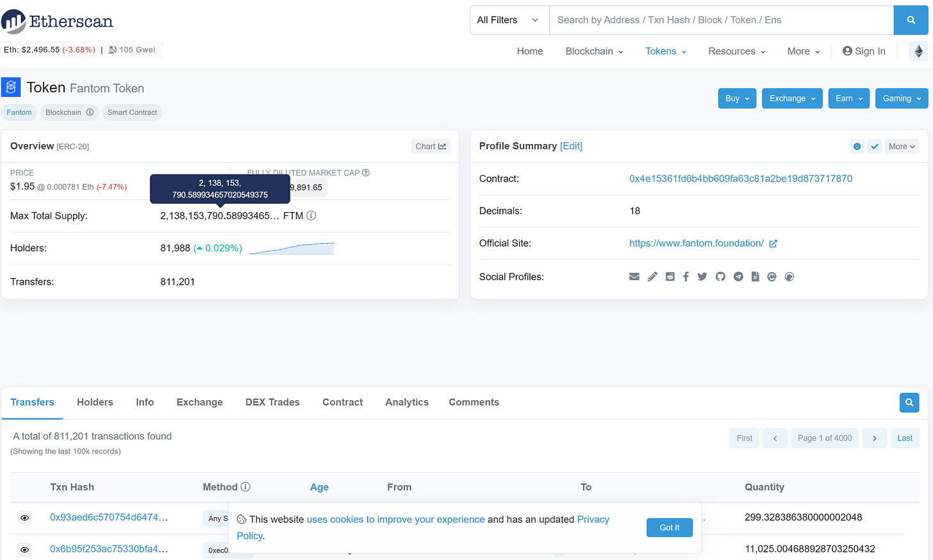
Task: Expand the Blockchain nav menu
Action: point(594,51)
